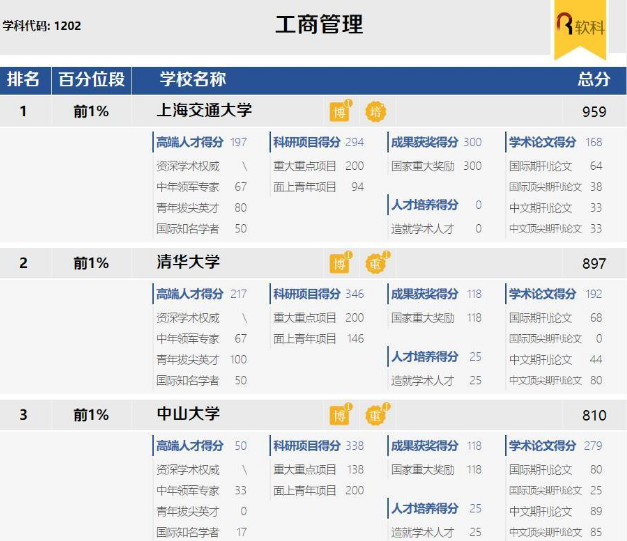627x541 pixels.
Task: Click 科研项目得分 heading under 中山大学
Action: [307, 445]
